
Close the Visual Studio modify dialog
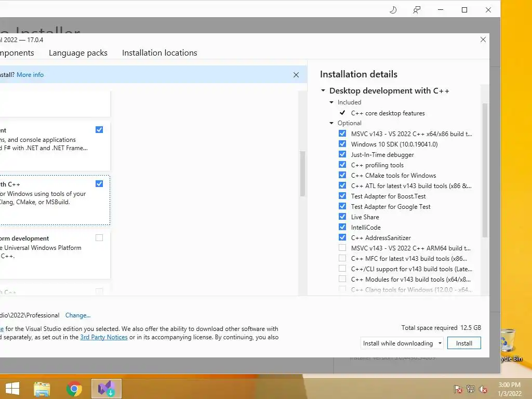point(483,39)
